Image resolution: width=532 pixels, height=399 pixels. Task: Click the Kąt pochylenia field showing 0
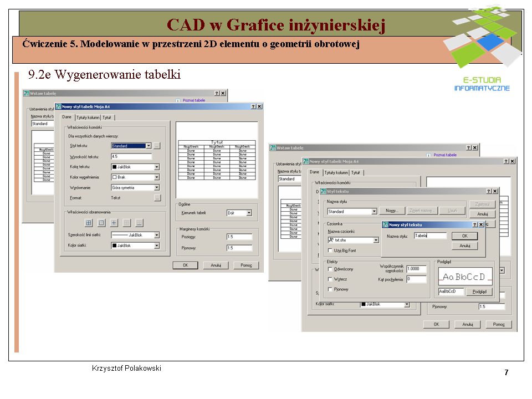(x=417, y=279)
